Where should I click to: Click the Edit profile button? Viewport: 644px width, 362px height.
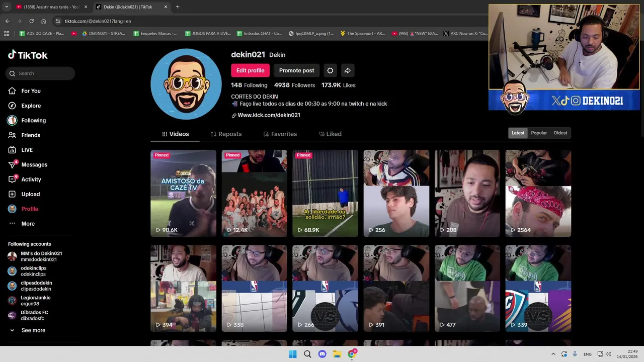250,70
